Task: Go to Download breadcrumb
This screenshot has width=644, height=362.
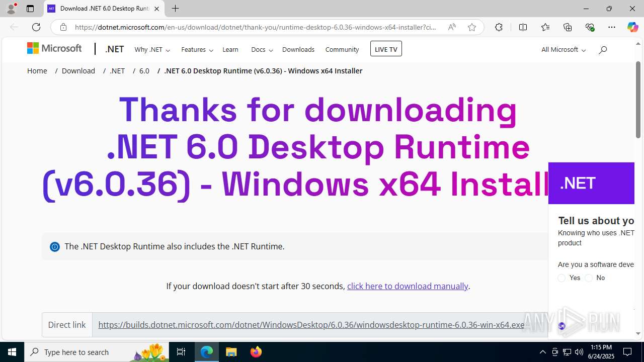Action: pyautogui.click(x=78, y=71)
